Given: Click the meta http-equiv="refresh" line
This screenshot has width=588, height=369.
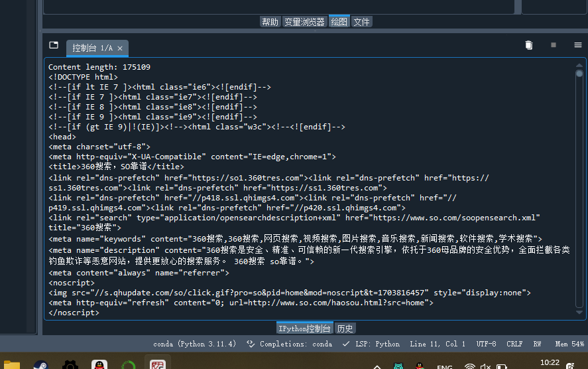Looking at the screenshot, I should [241, 303].
